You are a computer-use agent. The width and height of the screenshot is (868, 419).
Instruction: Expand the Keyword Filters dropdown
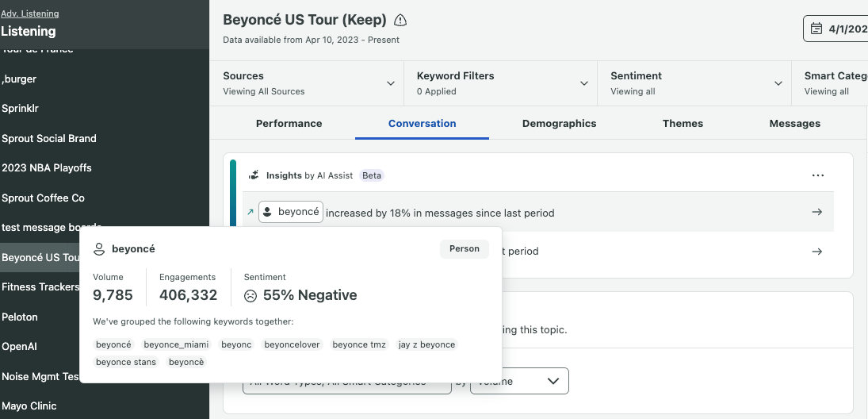pos(500,83)
